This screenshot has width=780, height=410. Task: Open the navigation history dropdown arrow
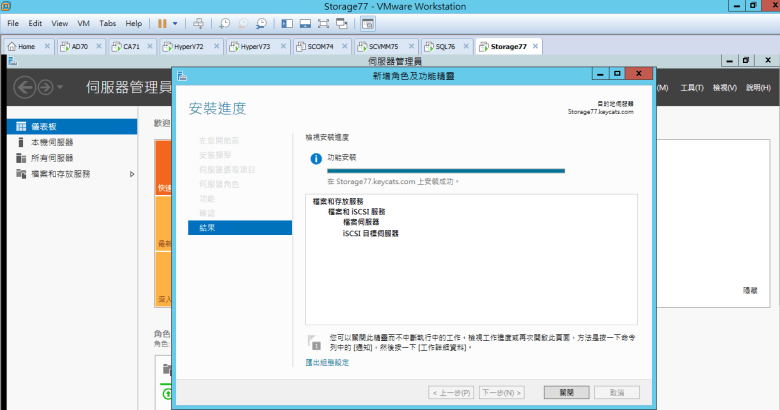(60, 88)
